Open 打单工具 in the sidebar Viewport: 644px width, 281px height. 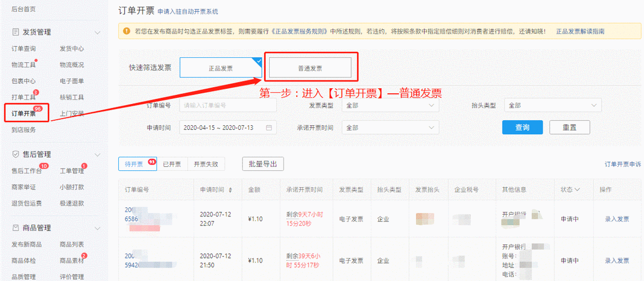point(24,97)
